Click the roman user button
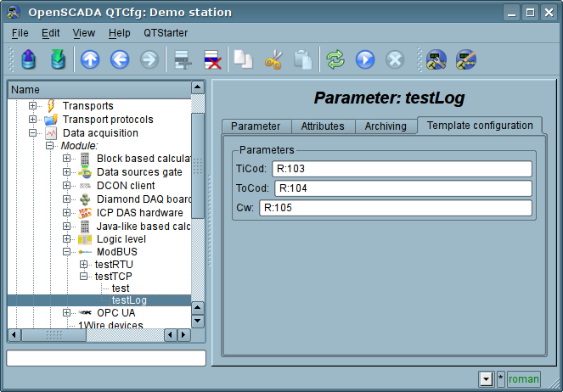 tap(524, 379)
